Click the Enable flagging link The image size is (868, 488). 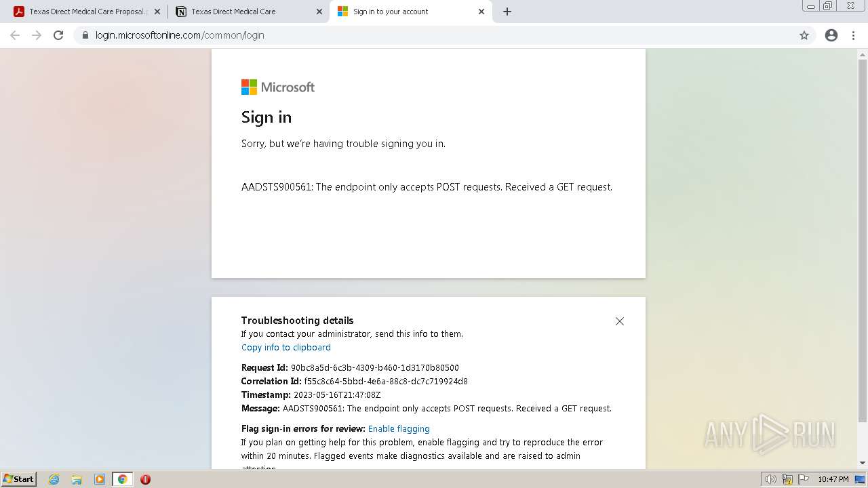pyautogui.click(x=399, y=428)
